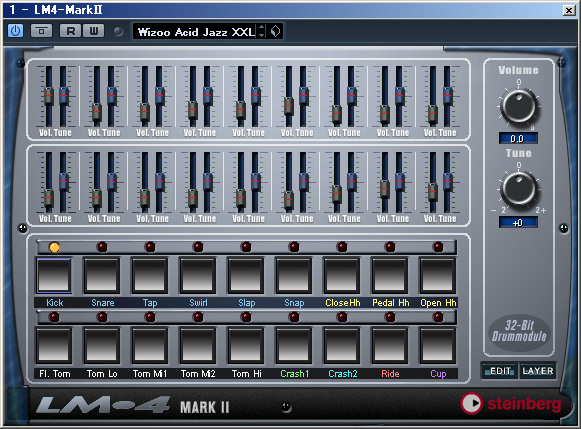Viewport: 581px width, 429px height.
Task: Switch to the EDIT page
Action: (499, 371)
